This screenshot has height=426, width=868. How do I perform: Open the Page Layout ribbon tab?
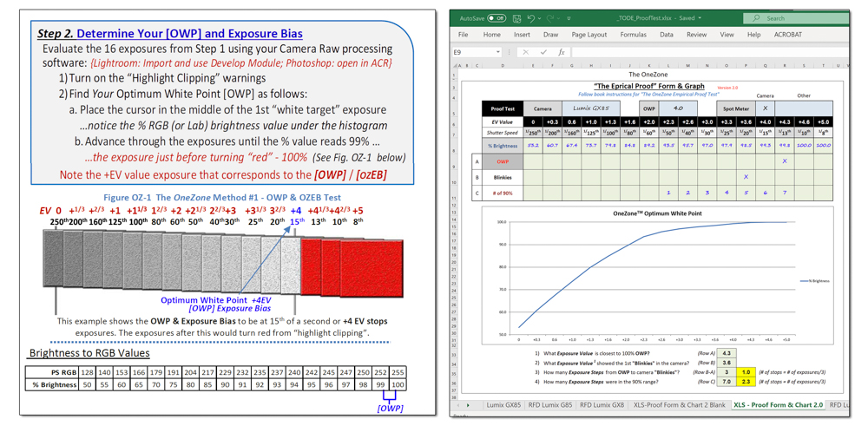(x=589, y=35)
